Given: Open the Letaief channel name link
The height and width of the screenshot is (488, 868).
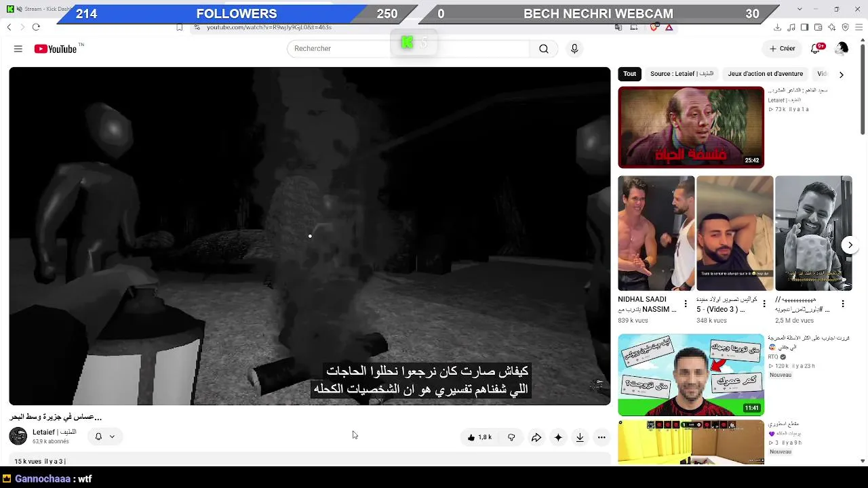Looking at the screenshot, I should [x=54, y=432].
